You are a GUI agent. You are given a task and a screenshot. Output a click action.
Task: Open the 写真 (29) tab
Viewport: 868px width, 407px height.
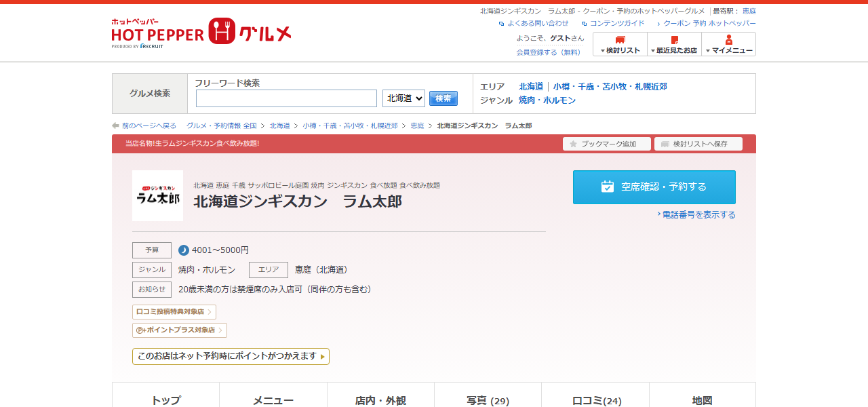(x=488, y=395)
